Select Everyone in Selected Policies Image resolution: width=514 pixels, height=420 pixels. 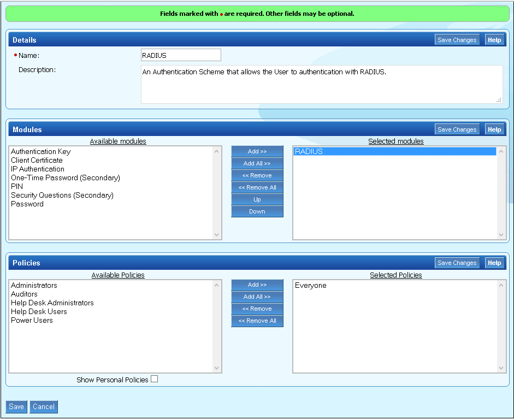tap(311, 285)
